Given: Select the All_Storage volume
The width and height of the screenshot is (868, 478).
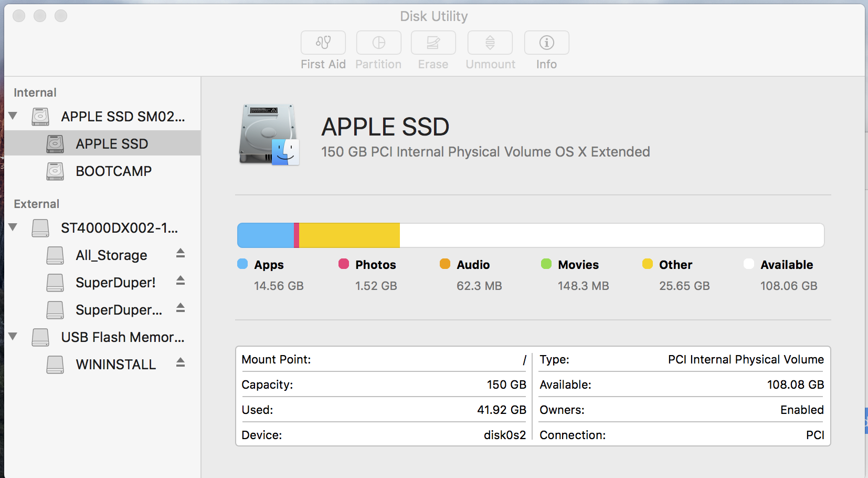Looking at the screenshot, I should coord(111,255).
